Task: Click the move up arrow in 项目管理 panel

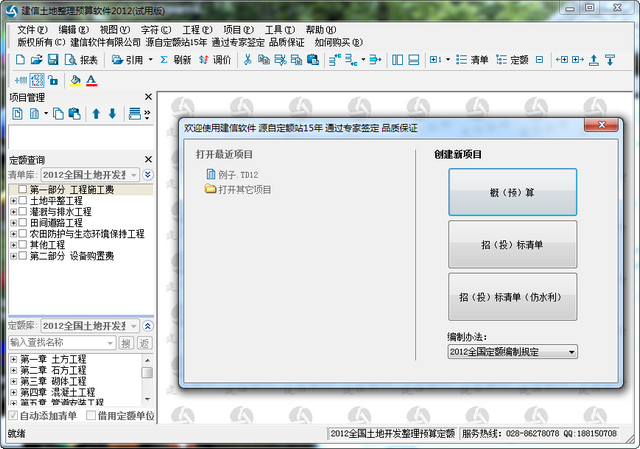Action: [x=96, y=113]
